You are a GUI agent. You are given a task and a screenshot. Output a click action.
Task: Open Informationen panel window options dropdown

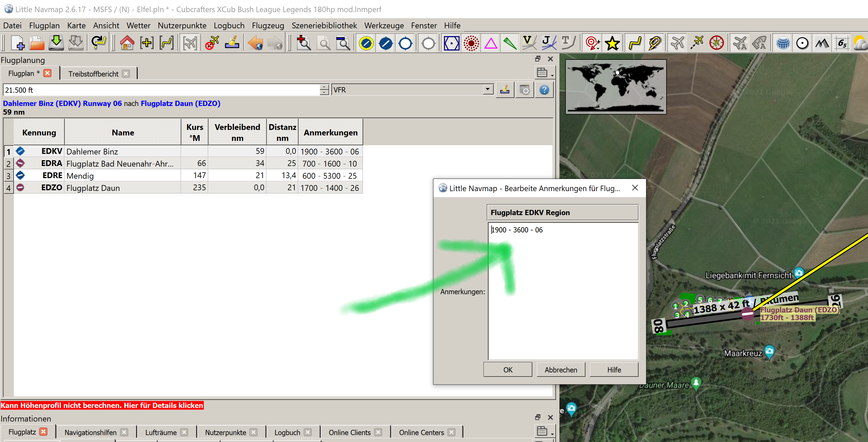pos(544,431)
